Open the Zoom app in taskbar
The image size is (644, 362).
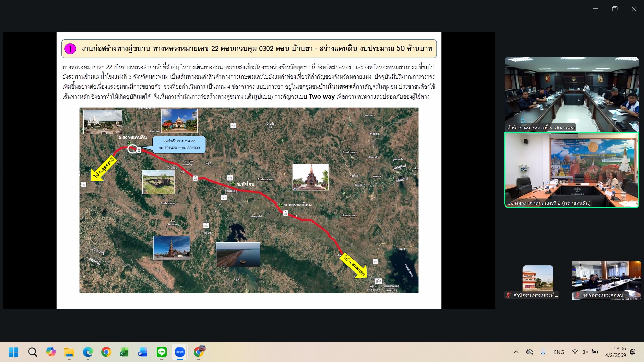tap(180, 352)
